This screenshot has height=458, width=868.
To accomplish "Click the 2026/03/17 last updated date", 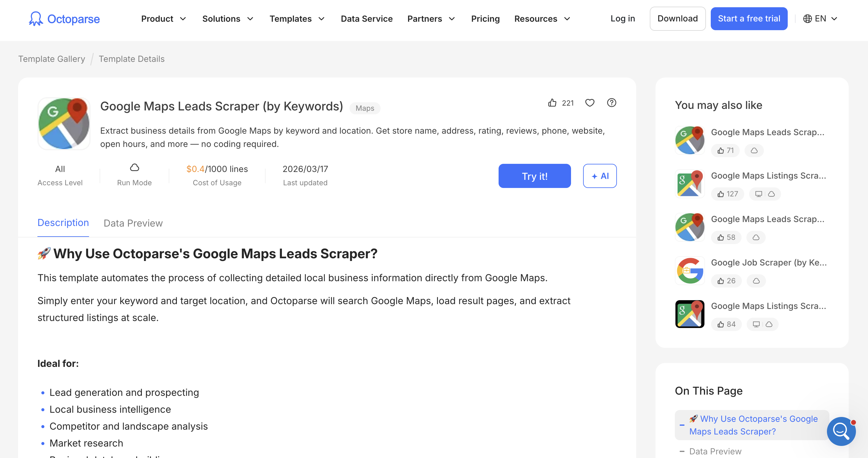I will (x=305, y=169).
